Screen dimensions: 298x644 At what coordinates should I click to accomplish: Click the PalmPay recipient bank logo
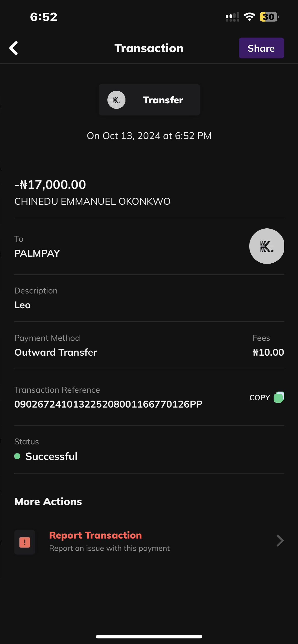coord(266,246)
